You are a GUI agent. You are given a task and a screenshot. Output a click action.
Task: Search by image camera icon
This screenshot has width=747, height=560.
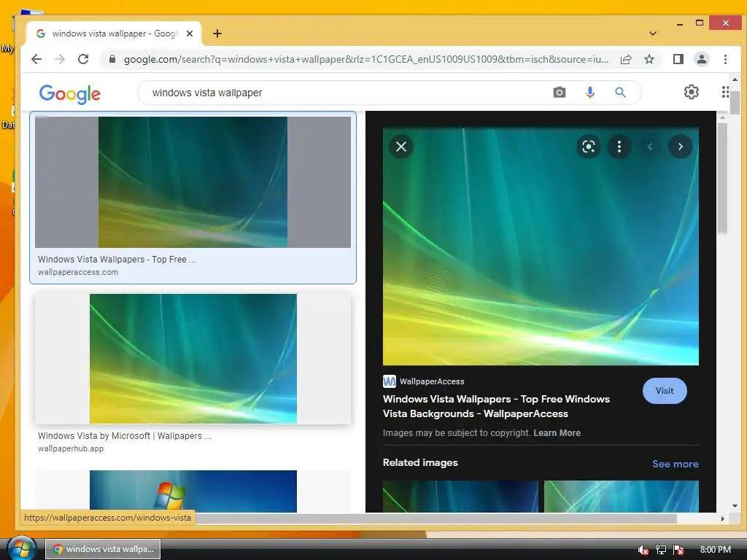560,93
